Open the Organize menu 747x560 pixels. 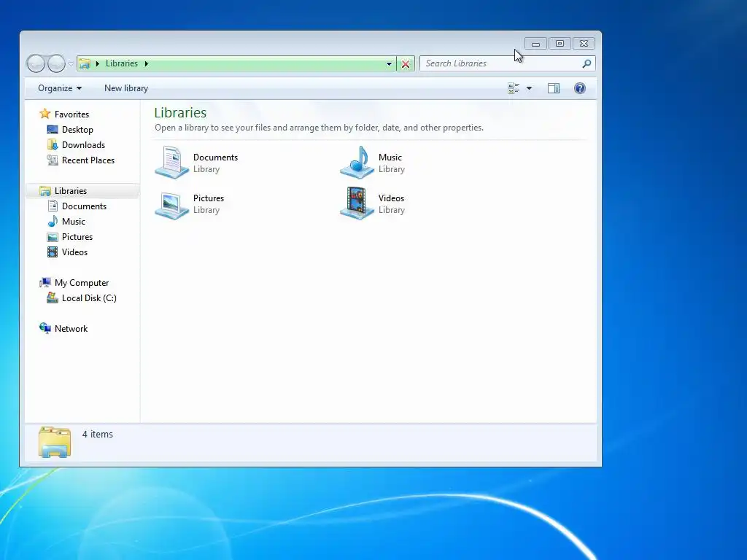[x=60, y=88]
